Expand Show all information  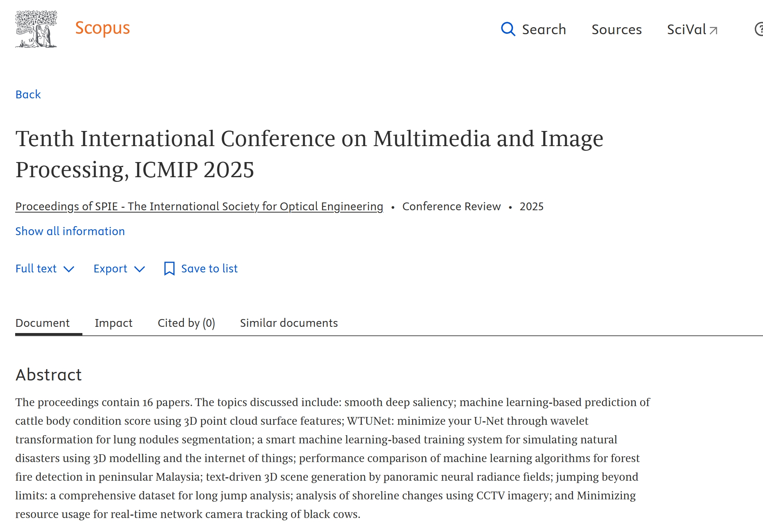(70, 231)
